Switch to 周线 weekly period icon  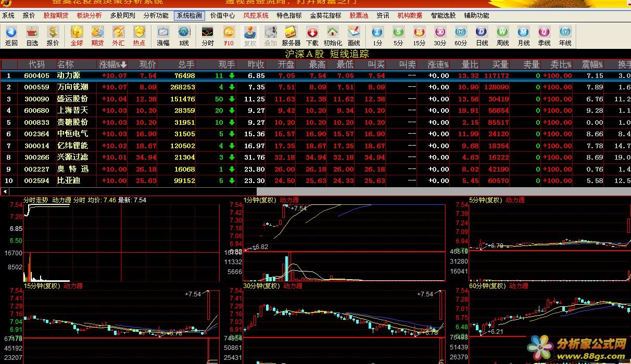[x=502, y=36]
